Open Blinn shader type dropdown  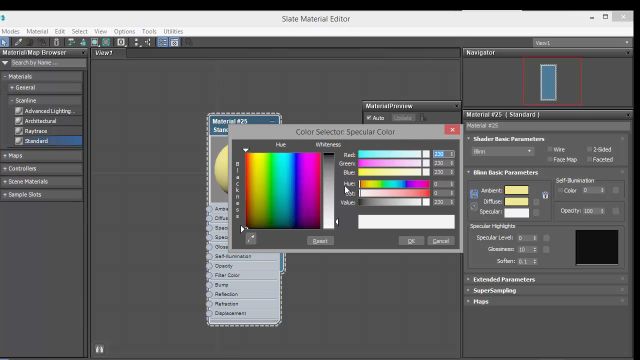tap(503, 151)
